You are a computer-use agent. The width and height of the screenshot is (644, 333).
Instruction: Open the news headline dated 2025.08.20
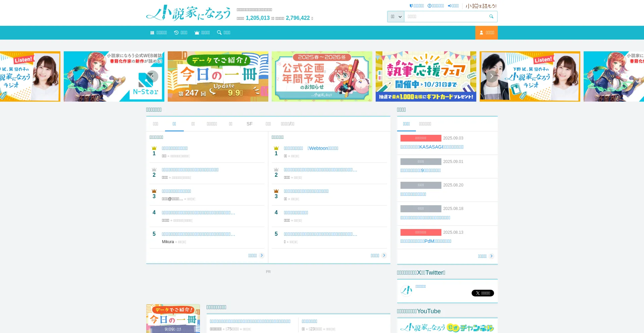pyautogui.click(x=413, y=194)
